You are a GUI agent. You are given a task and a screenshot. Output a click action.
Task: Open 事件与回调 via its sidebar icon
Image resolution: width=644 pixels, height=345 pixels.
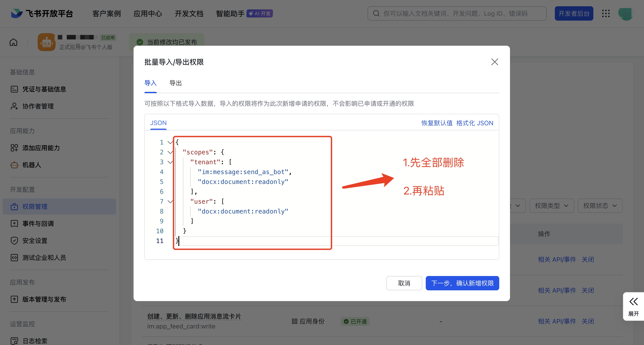click(14, 224)
